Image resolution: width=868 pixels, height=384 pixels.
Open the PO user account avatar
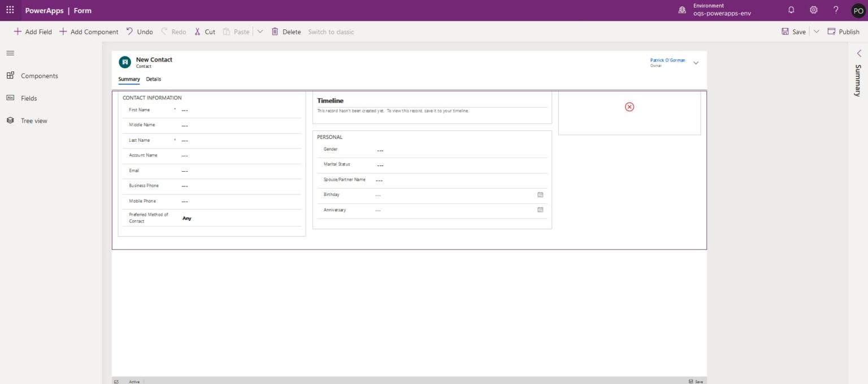(858, 11)
